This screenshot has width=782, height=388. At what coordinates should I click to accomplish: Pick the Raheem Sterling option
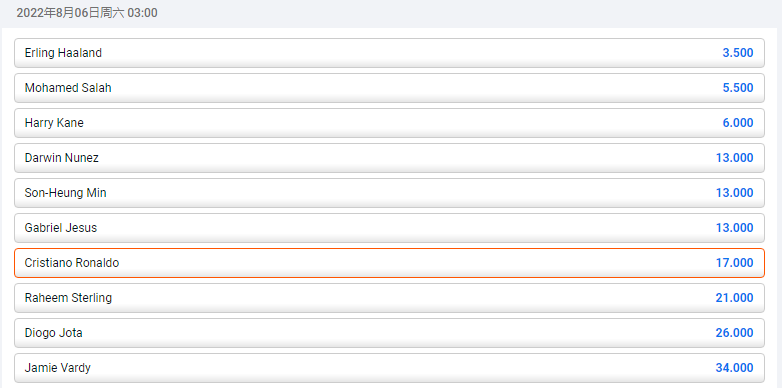tap(389, 298)
